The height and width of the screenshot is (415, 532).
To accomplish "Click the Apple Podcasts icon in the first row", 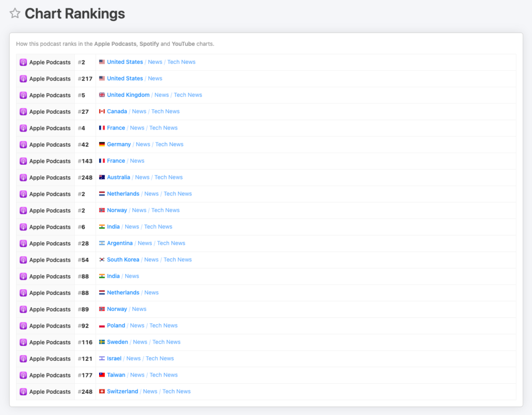I will 23,62.
